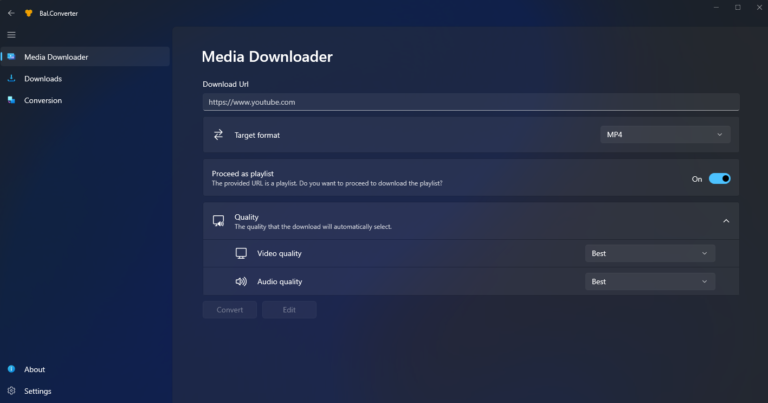Screen dimensions: 768x403
Task: Click the Target format label
Action: 257,135
